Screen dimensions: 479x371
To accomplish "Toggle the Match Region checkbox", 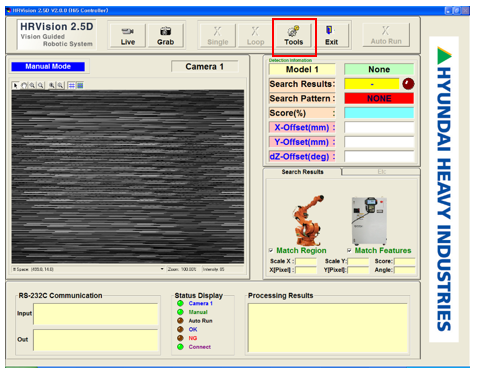I will coord(271,250).
